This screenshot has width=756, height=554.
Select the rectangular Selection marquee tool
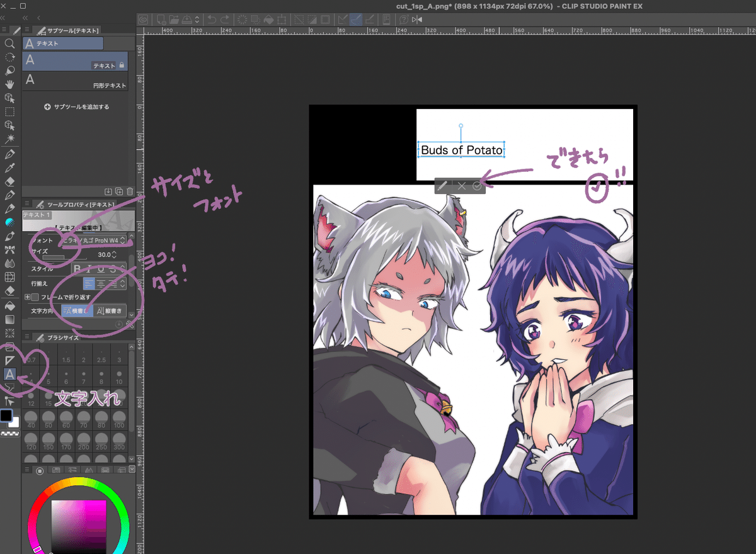click(x=9, y=112)
